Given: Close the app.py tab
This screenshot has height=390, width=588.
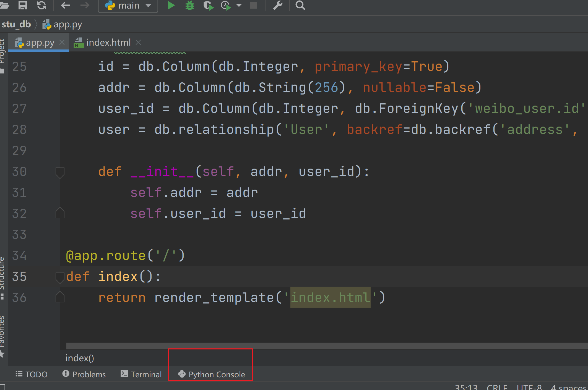Looking at the screenshot, I should click(62, 43).
